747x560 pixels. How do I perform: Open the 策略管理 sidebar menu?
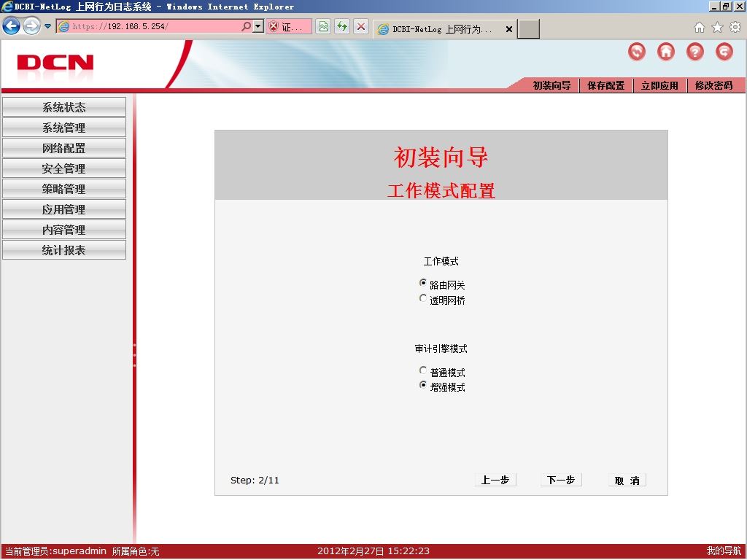tap(64, 189)
